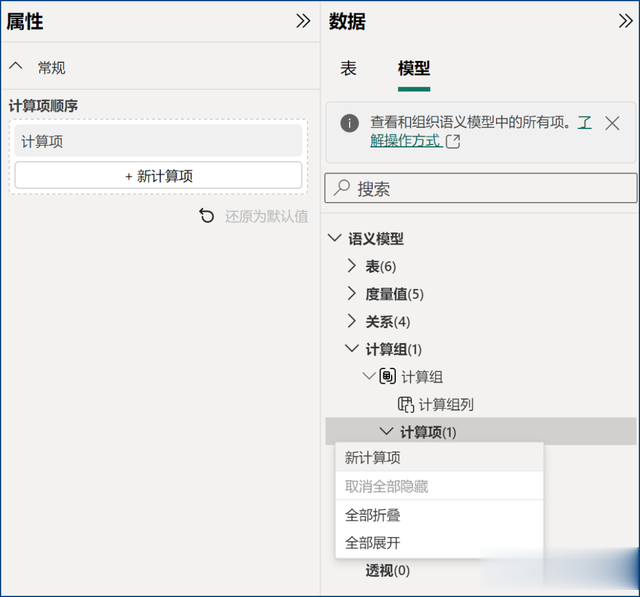Choose 新计算项 from context menu
This screenshot has width=640, height=597.
point(439,457)
